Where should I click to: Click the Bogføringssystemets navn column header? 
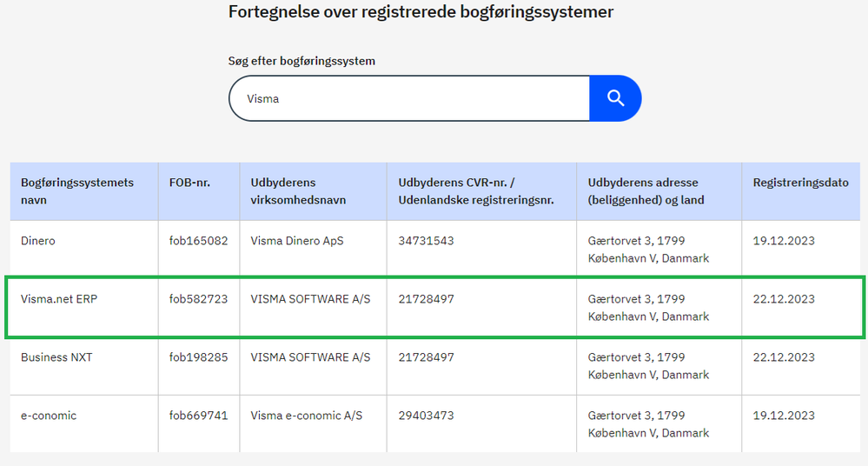[x=77, y=191]
